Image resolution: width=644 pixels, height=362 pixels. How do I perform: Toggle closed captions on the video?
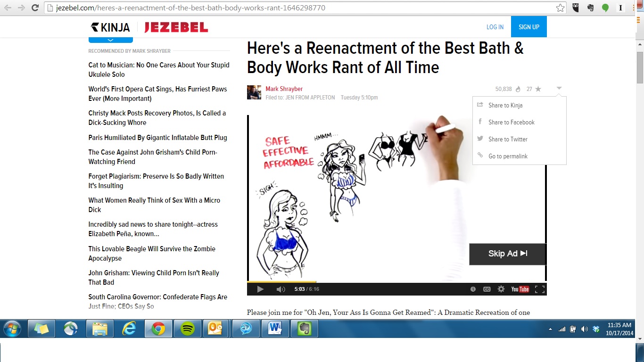point(487,289)
